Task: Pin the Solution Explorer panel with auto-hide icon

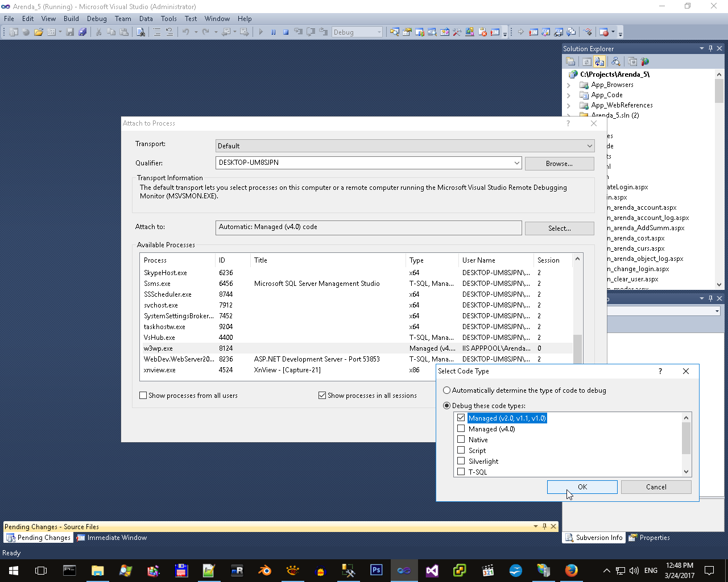Action: tap(710, 48)
